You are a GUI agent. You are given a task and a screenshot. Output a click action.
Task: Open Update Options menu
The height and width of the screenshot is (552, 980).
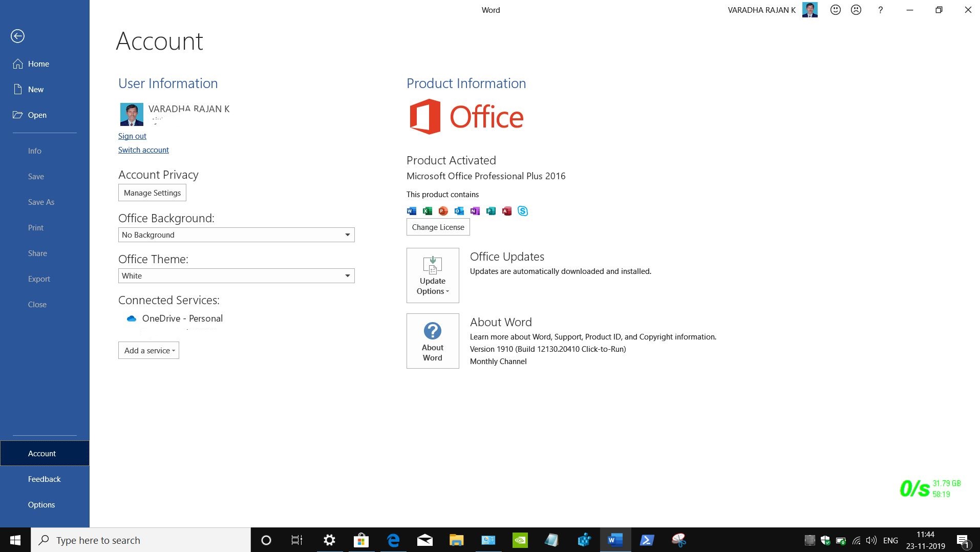pyautogui.click(x=433, y=275)
